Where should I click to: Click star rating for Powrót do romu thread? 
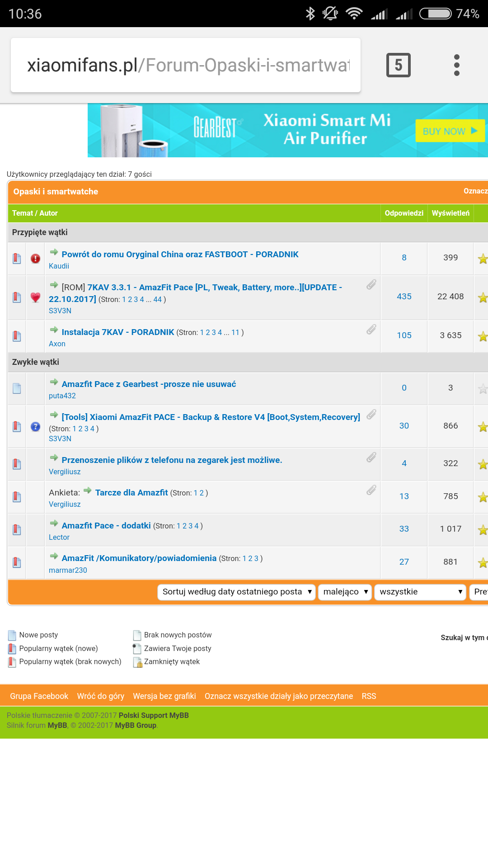[483, 259]
